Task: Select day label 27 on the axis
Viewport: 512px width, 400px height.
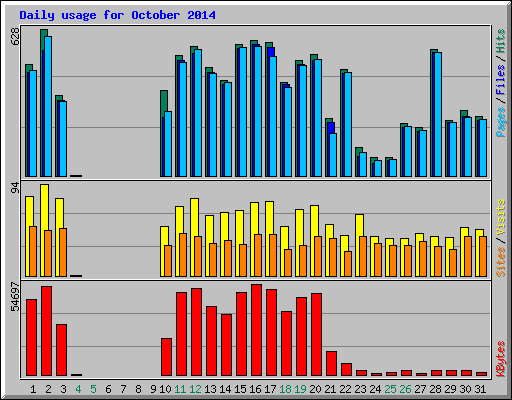Action: click(420, 389)
